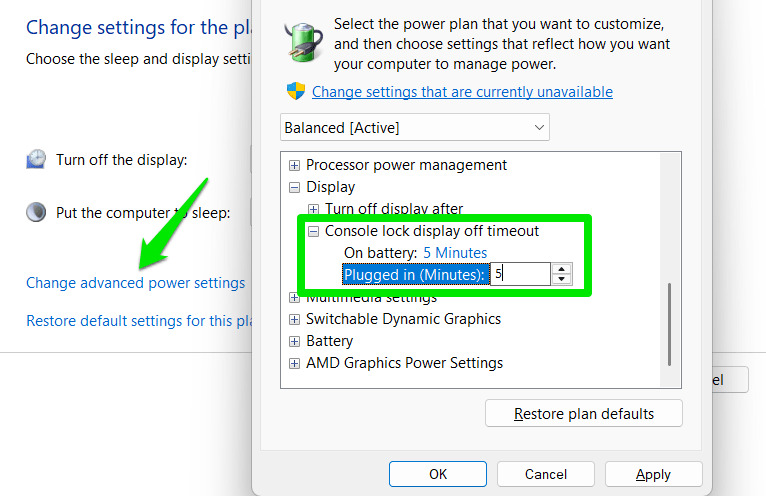Click the battery power plan icon
Viewport: 766px width, 496px height.
(x=302, y=43)
